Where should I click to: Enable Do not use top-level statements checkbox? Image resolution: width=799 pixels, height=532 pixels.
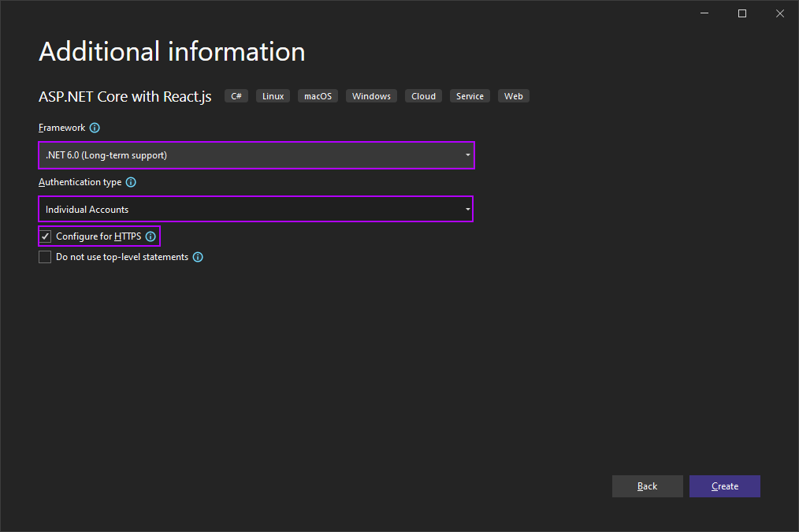coord(45,257)
